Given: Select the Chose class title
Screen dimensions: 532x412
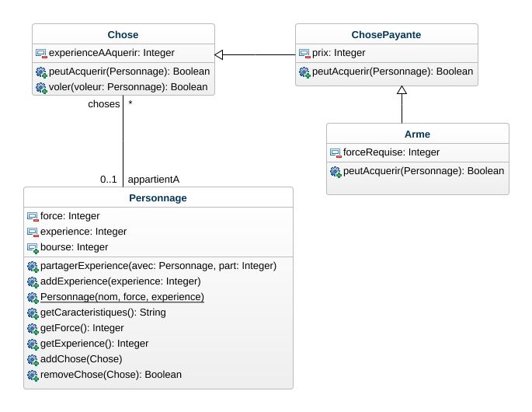Looking at the screenshot, I should pyautogui.click(x=123, y=35).
